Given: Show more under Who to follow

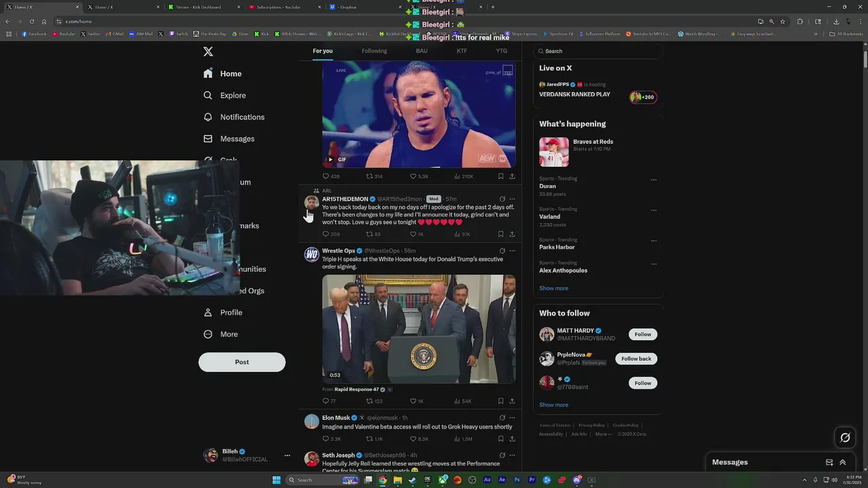Looking at the screenshot, I should click(x=553, y=405).
